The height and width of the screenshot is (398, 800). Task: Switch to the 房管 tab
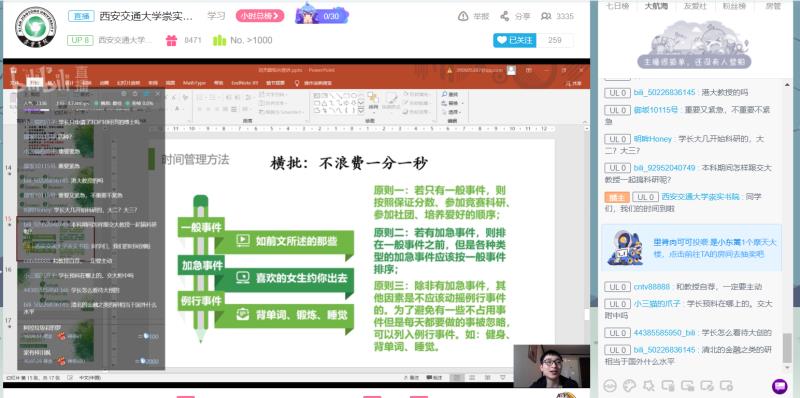773,6
